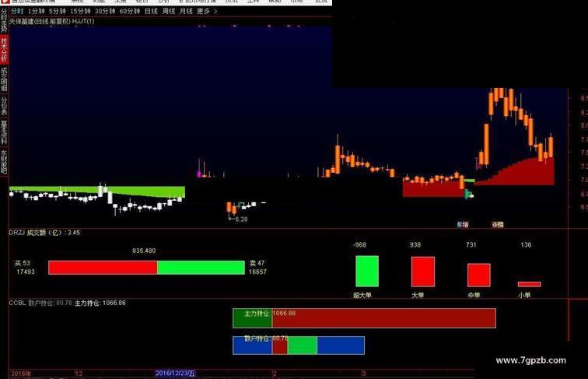Click the red buy portion of the bar

point(103,268)
